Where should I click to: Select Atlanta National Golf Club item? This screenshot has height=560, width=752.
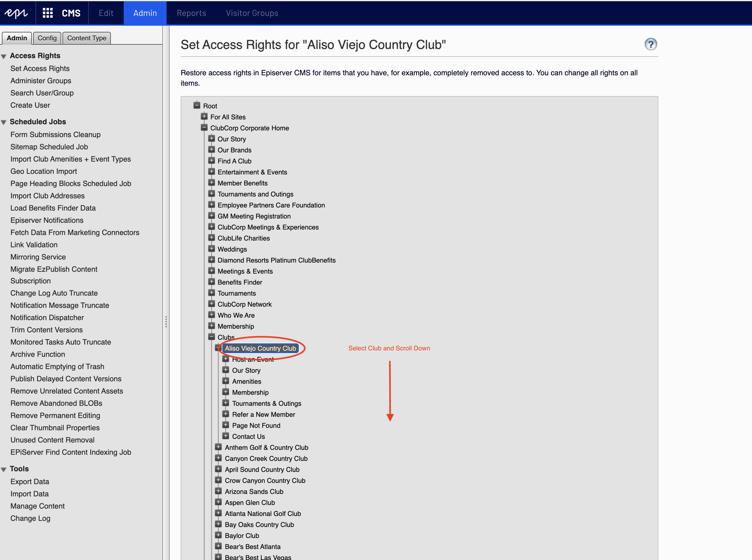tap(263, 513)
